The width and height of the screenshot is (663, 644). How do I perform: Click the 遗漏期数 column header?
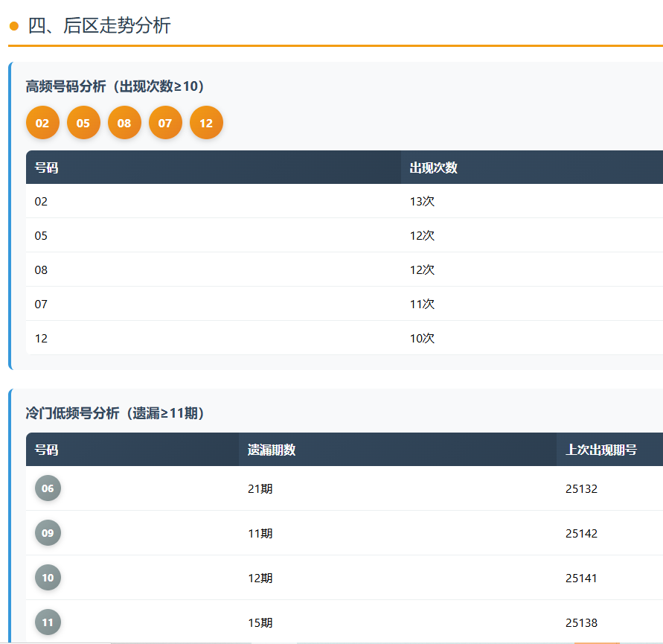click(272, 450)
